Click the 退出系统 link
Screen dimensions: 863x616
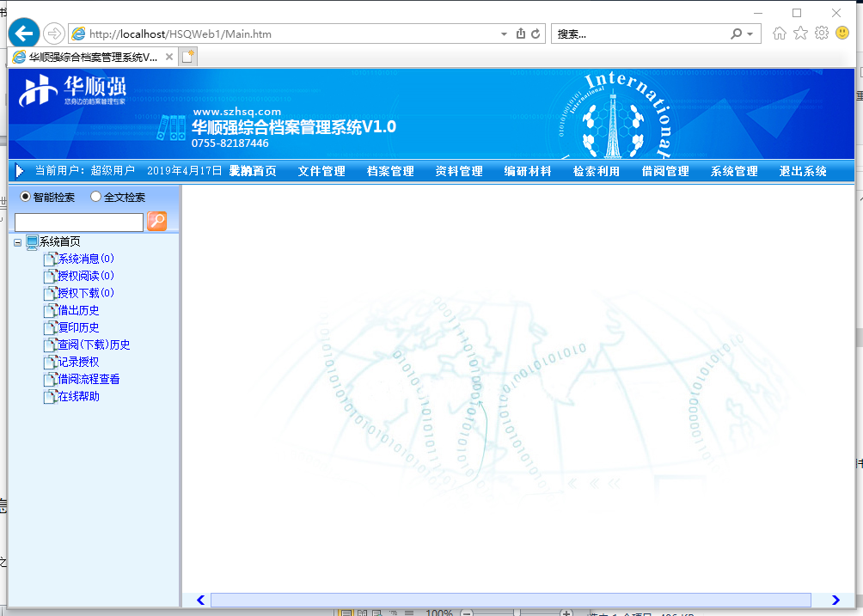803,171
